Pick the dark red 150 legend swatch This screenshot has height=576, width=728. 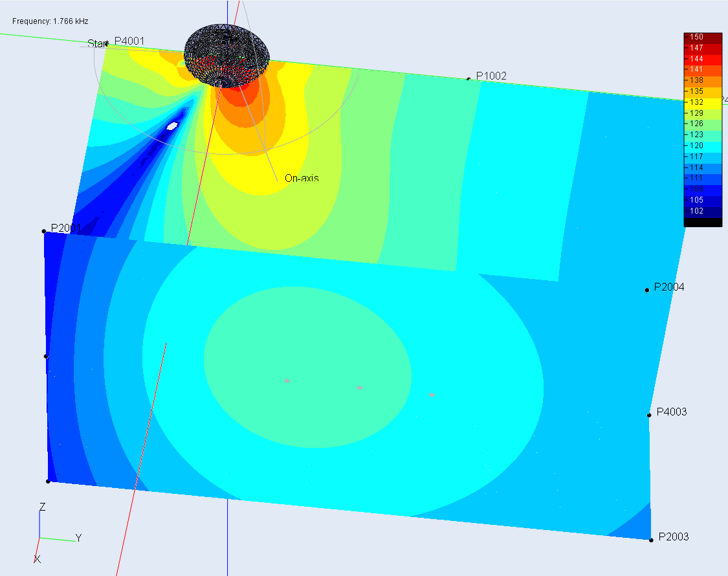tap(703, 38)
